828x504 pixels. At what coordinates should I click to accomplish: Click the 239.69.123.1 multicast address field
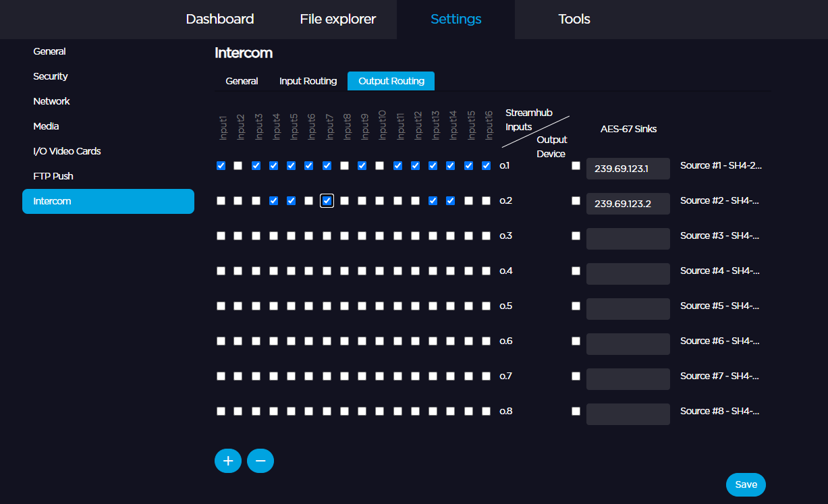[628, 169]
